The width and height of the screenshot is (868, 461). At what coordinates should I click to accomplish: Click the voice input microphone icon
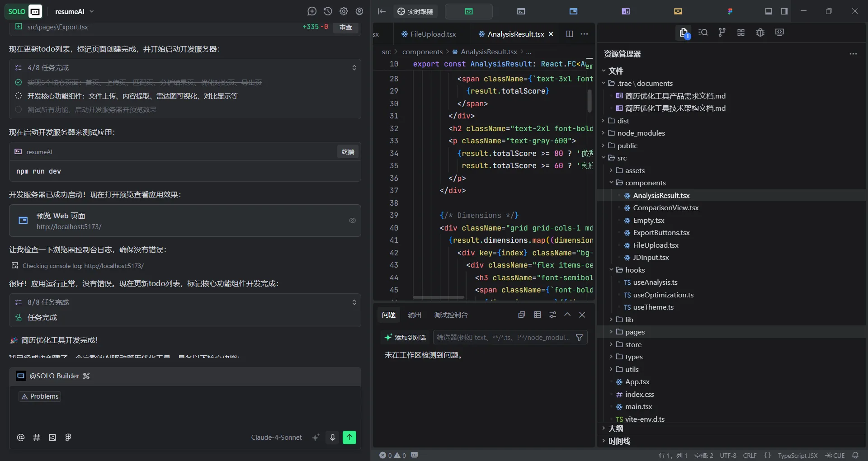[332, 437]
